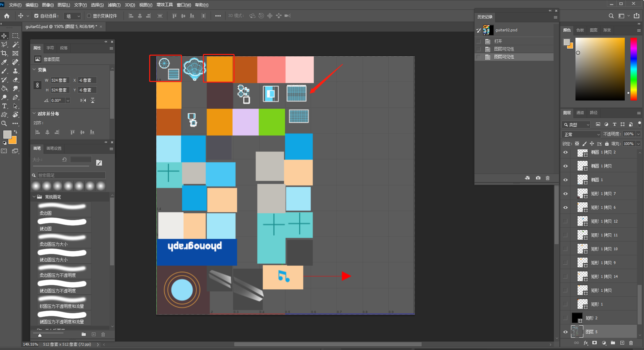Viewport: 644px width, 350px height.
Task: Select the 打开 history state
Action: 514,41
